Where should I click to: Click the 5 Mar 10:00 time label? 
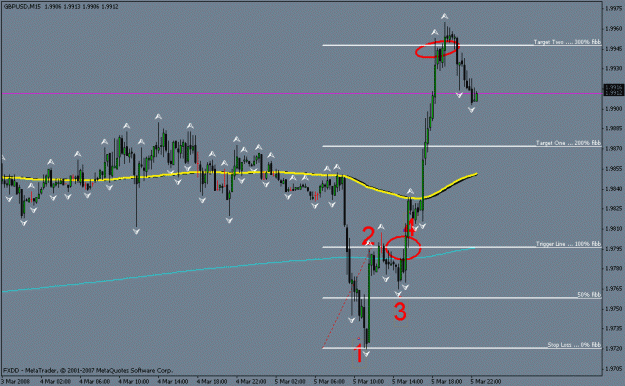[368, 382]
